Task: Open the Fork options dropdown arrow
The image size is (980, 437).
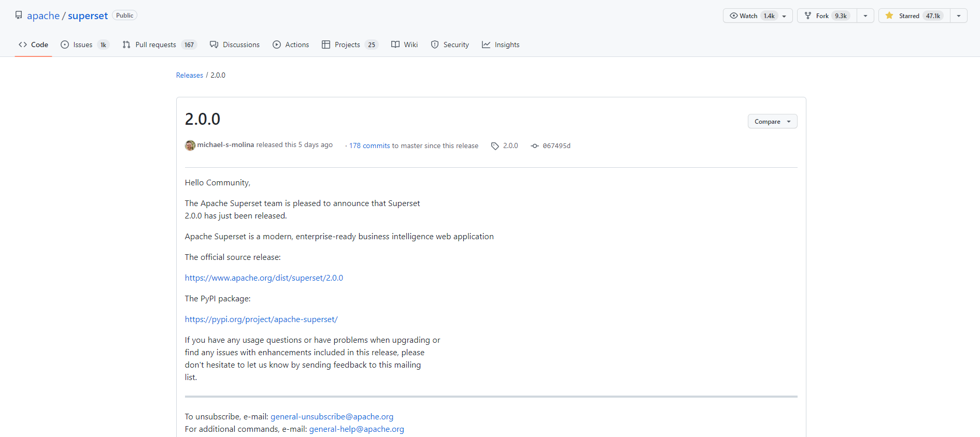Action: pos(865,16)
